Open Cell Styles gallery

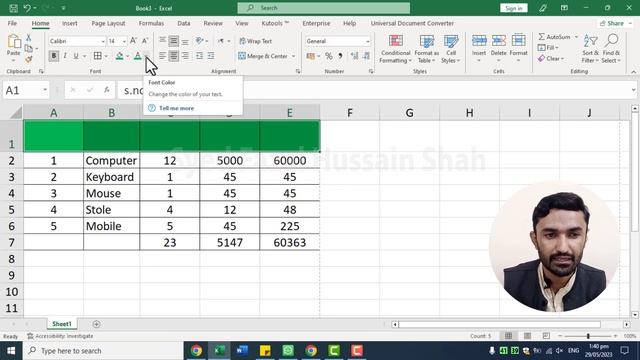coord(451,49)
